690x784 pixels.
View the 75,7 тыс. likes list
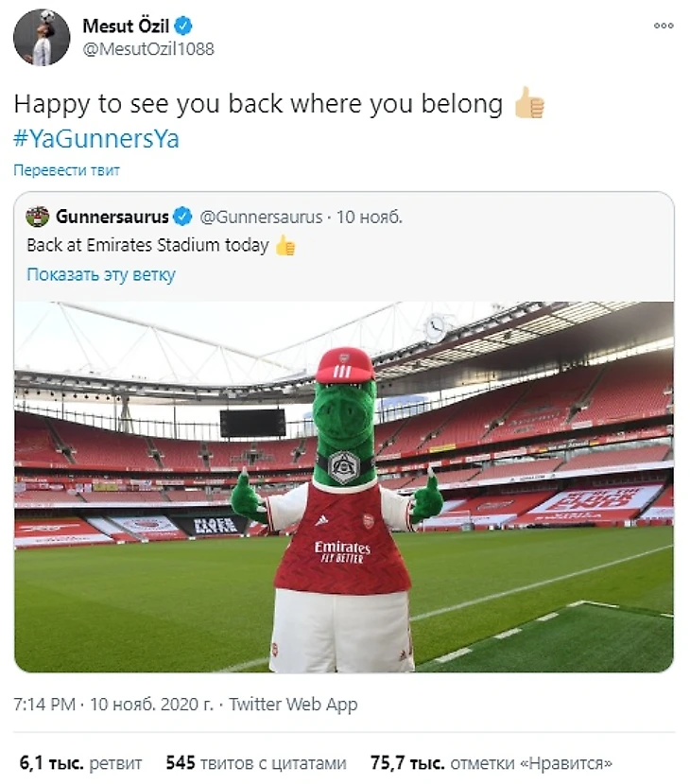click(x=491, y=762)
